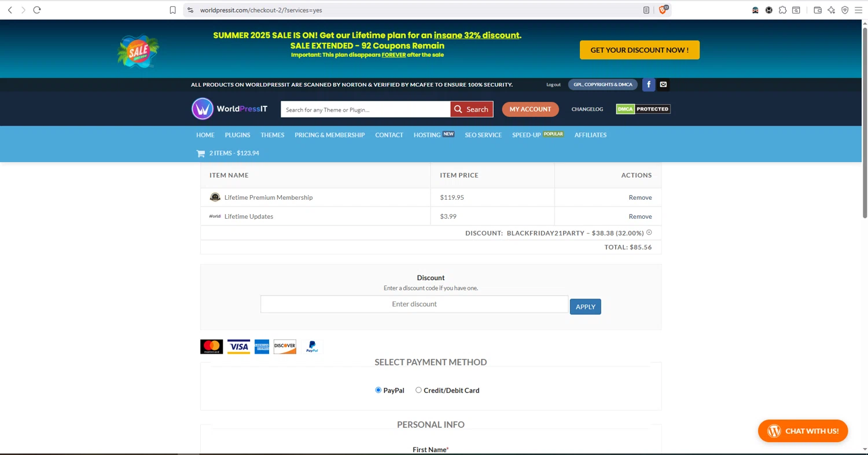Open PRICING & MEMBERSHIP menu item
The image size is (868, 455).
click(x=330, y=135)
